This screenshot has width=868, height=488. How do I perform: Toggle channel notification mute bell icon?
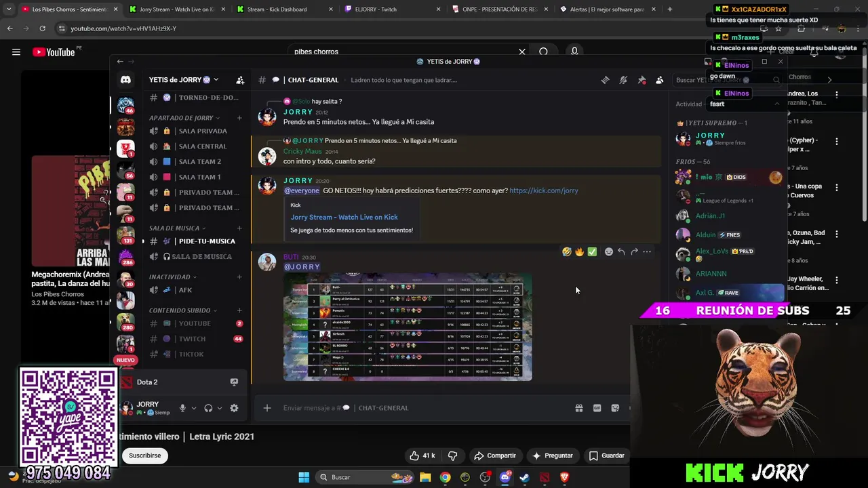pyautogui.click(x=623, y=80)
